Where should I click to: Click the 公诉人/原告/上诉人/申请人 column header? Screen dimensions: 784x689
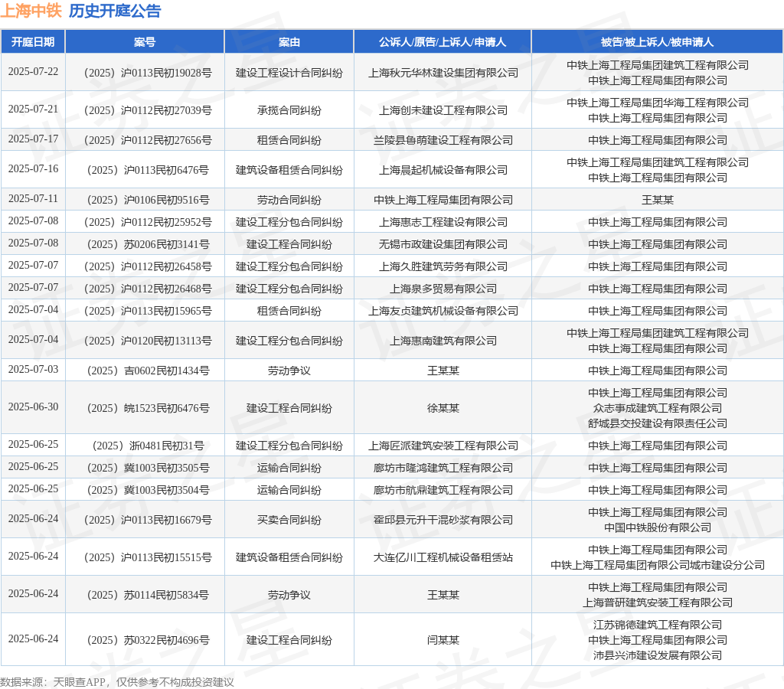[443, 42]
